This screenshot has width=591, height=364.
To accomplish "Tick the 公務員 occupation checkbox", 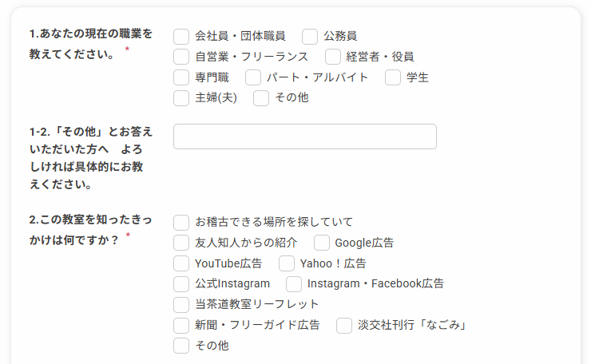I will (x=310, y=36).
